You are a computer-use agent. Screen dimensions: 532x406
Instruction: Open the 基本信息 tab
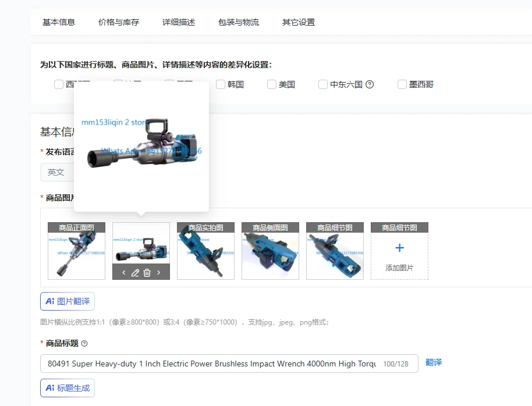coord(59,22)
